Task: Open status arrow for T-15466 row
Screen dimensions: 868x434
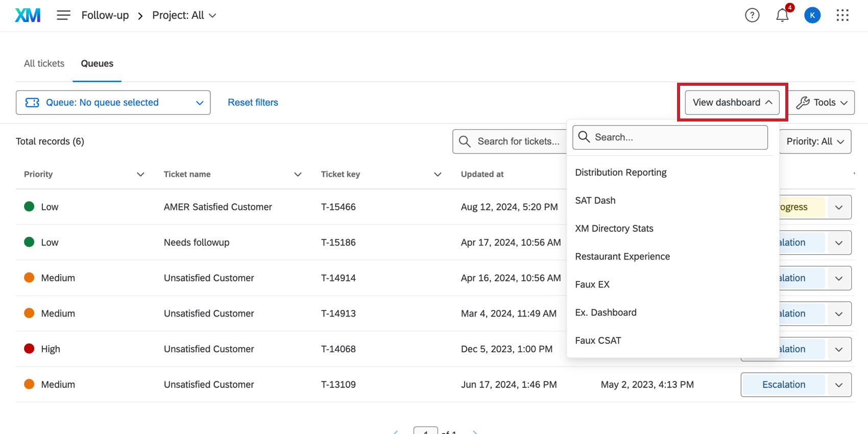Action: pyautogui.click(x=838, y=207)
